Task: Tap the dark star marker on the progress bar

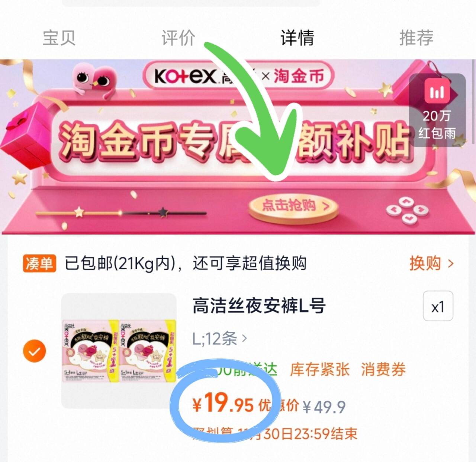Action: [163, 212]
